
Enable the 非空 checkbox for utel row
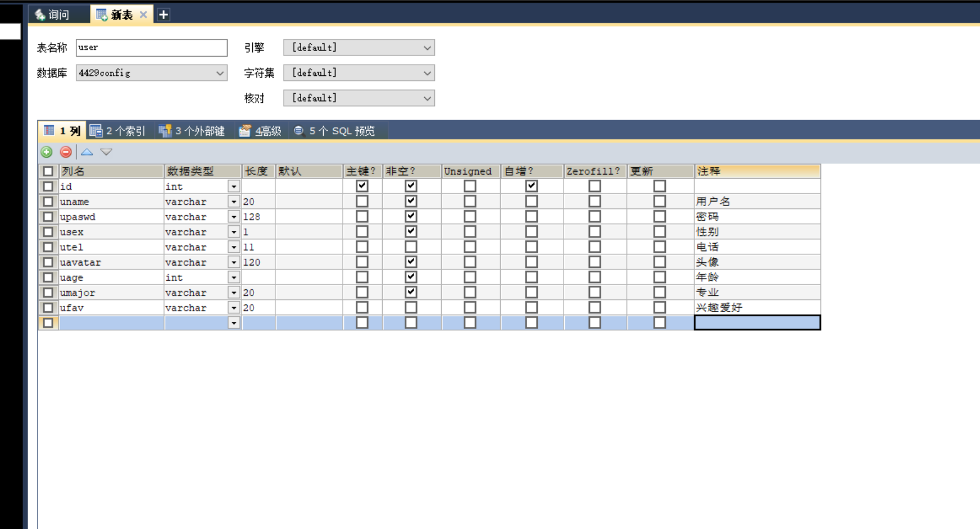(x=411, y=247)
